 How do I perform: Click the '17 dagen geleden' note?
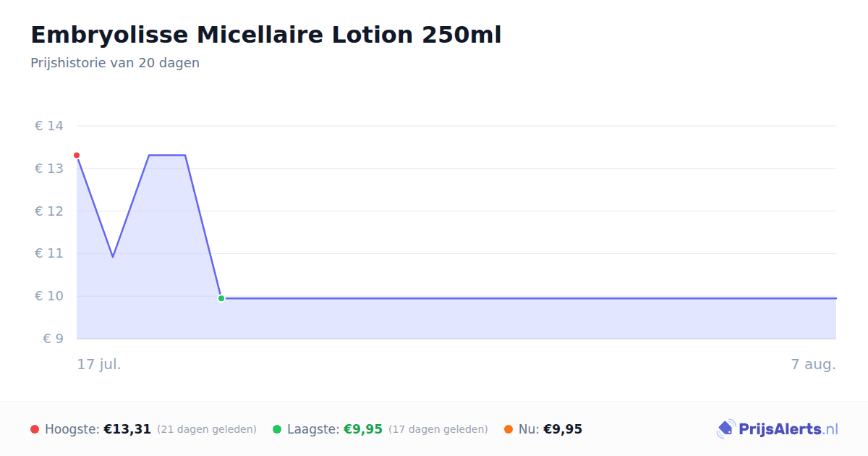(x=438, y=429)
